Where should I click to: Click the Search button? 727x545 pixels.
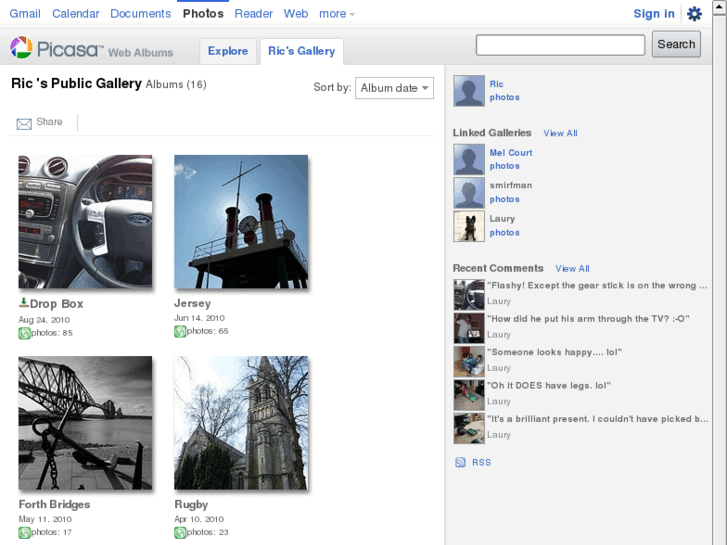tap(676, 45)
